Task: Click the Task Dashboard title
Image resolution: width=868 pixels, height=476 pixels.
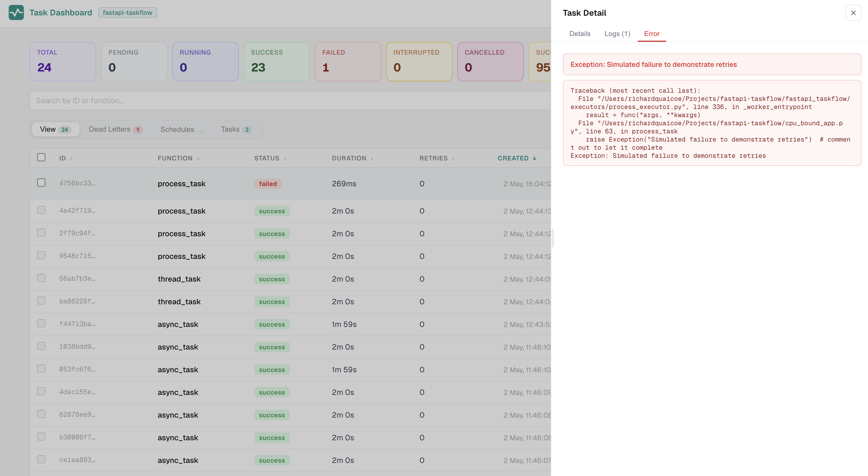Action: (x=61, y=12)
